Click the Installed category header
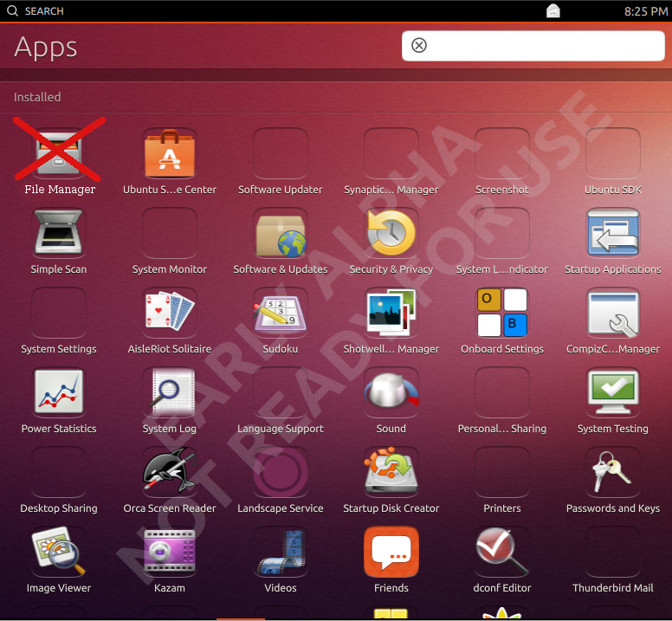Image resolution: width=672 pixels, height=621 pixels. coord(37,97)
